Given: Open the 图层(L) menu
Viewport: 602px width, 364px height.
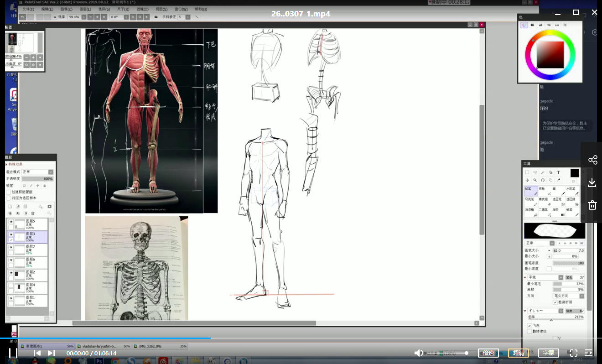Looking at the screenshot, I should click(85, 9).
